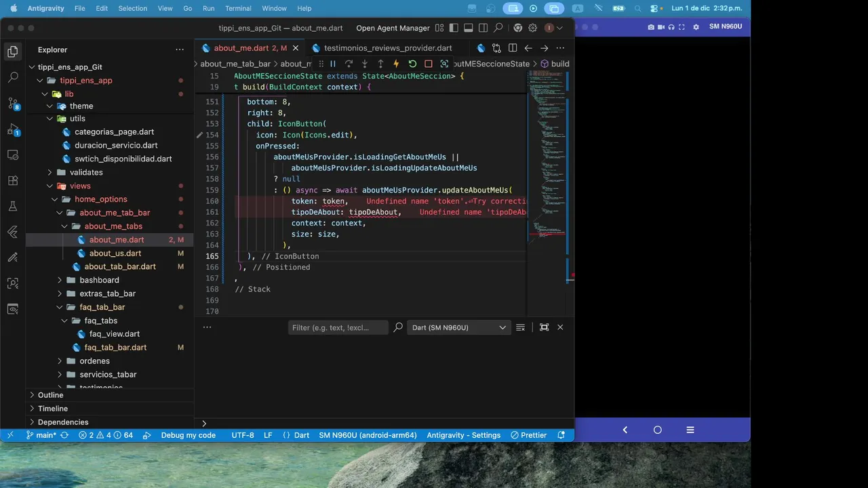Open the Explorer view in activity bar
Screen dimensions: 868x488
tap(12, 52)
